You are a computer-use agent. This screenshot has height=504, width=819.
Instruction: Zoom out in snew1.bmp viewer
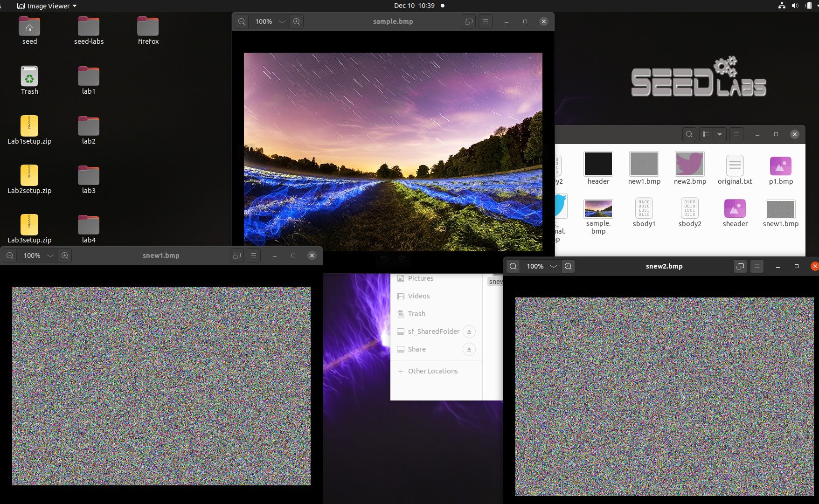pyautogui.click(x=10, y=255)
